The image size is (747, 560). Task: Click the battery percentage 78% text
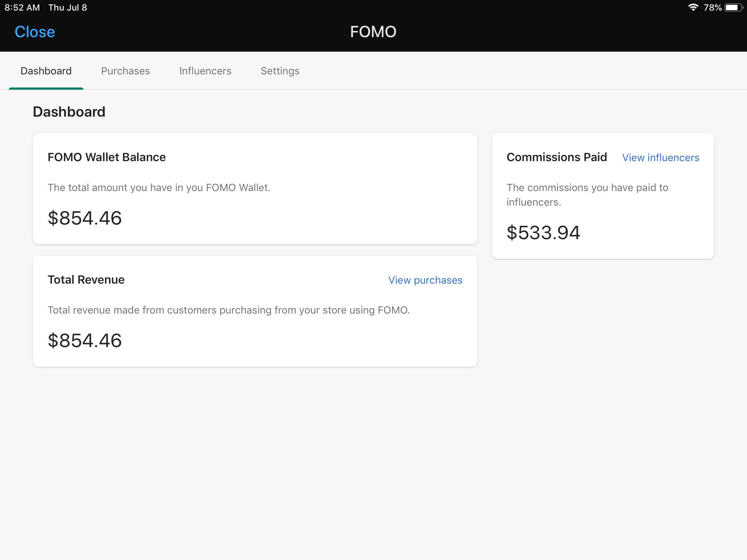pyautogui.click(x=712, y=7)
